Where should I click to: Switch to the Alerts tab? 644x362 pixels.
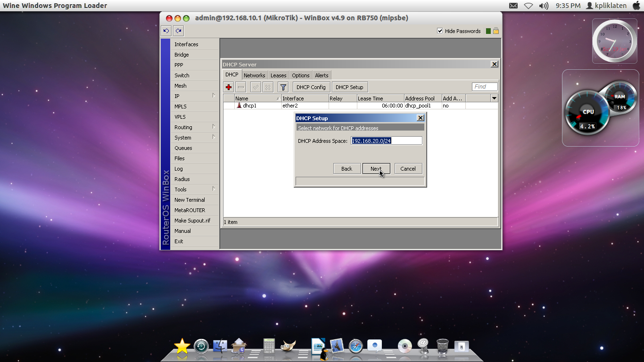click(x=322, y=75)
